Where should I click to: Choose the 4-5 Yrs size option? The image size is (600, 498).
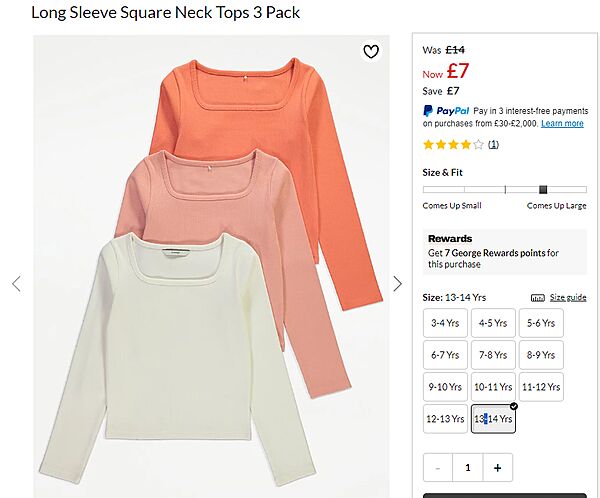pyautogui.click(x=493, y=323)
